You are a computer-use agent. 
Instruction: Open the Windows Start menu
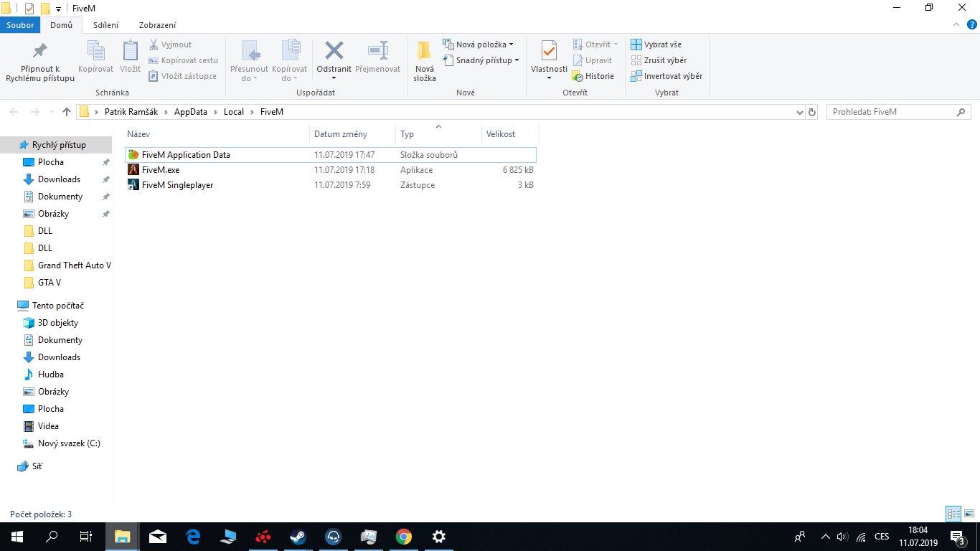click(17, 537)
